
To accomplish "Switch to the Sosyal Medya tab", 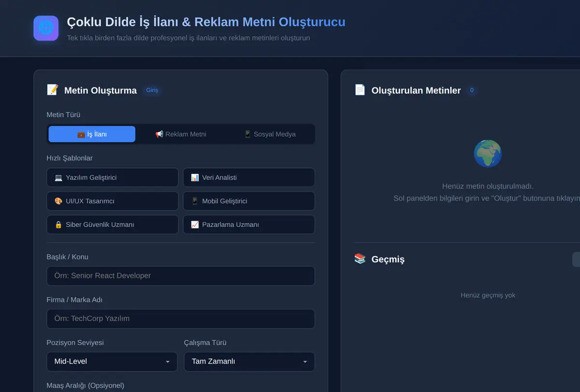I will pos(270,134).
